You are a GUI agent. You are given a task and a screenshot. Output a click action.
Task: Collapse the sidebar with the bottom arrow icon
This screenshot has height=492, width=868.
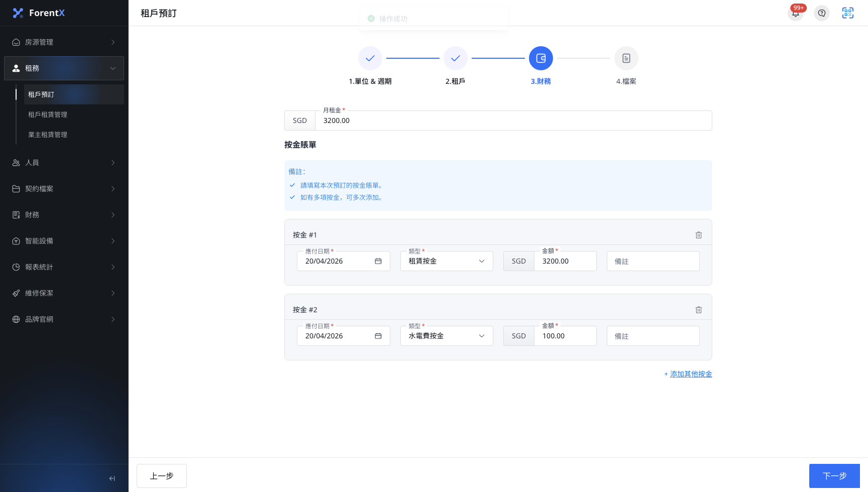(x=112, y=478)
